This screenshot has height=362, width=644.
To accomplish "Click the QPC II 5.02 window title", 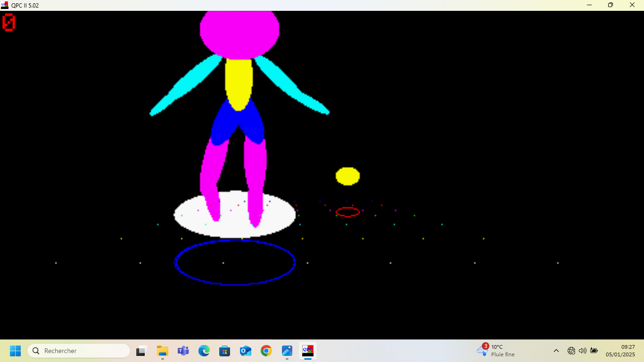I will click(25, 6).
